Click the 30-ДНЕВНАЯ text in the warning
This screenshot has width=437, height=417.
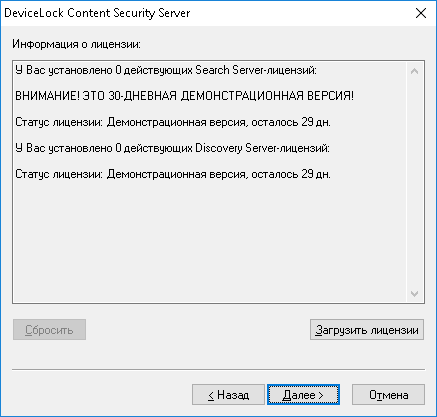coord(142,96)
